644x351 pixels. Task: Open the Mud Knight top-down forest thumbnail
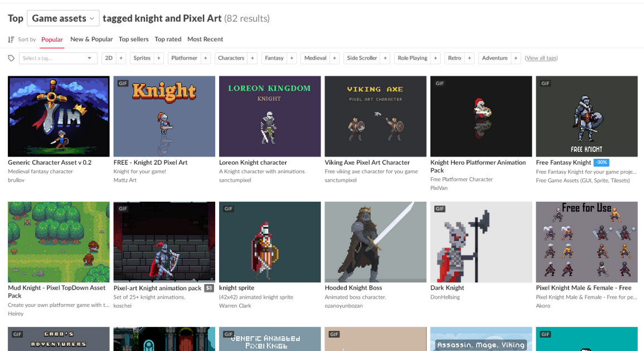(59, 242)
